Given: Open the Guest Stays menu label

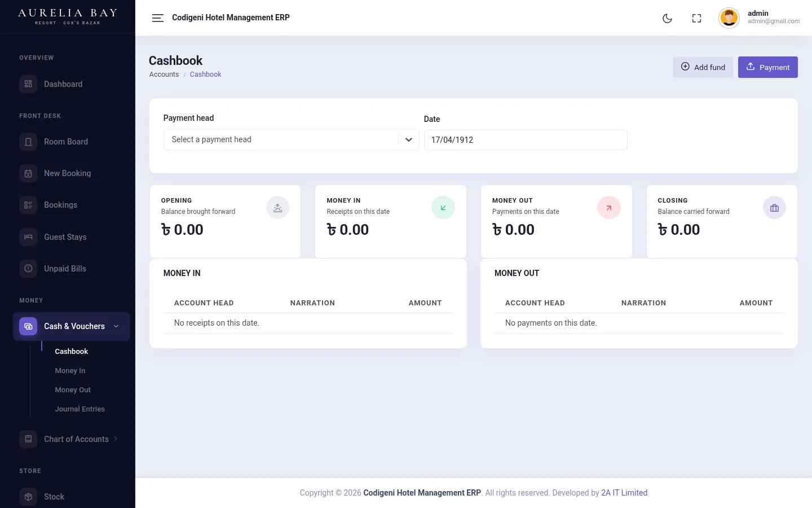Looking at the screenshot, I should [x=65, y=237].
